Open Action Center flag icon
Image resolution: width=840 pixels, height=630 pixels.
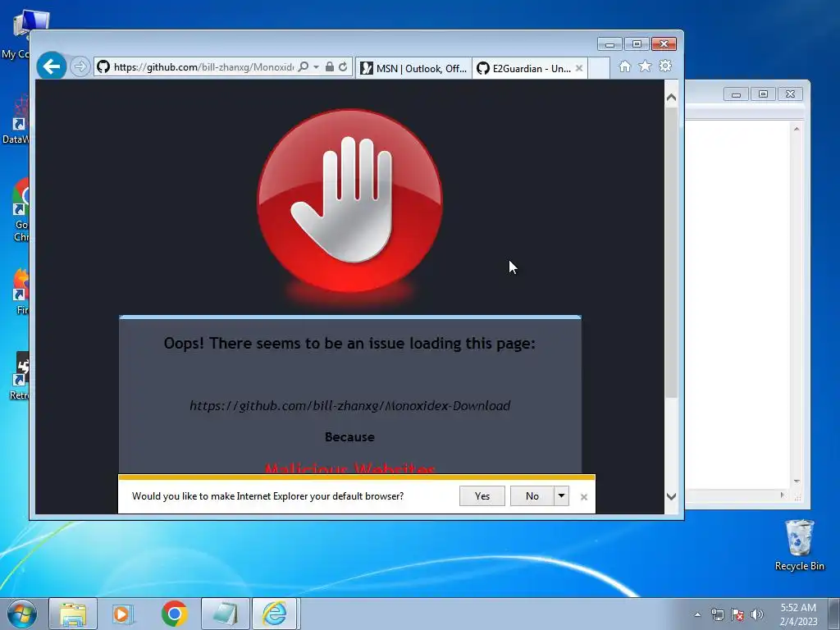pos(737,614)
